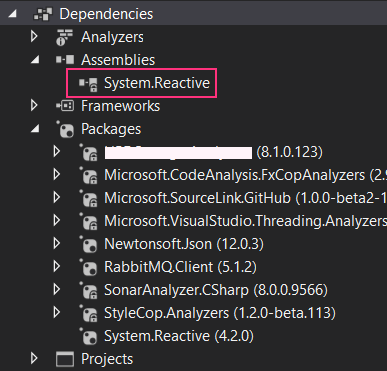Click the Newtonsoft.Json package icon
387x371 pixels.
pos(88,244)
